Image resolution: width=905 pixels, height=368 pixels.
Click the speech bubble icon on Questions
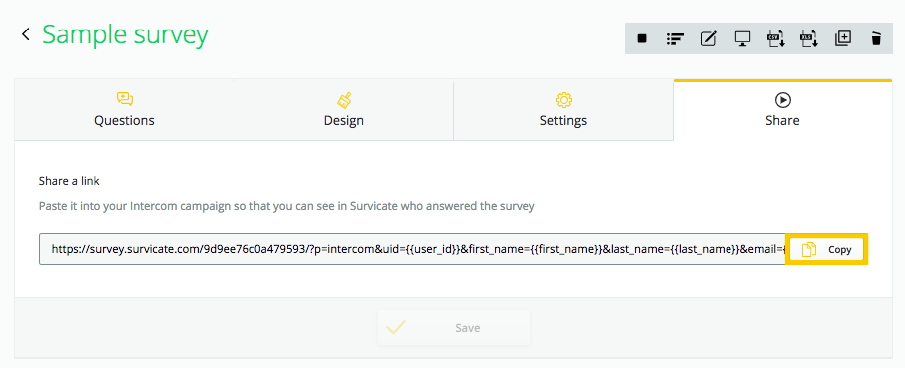125,99
